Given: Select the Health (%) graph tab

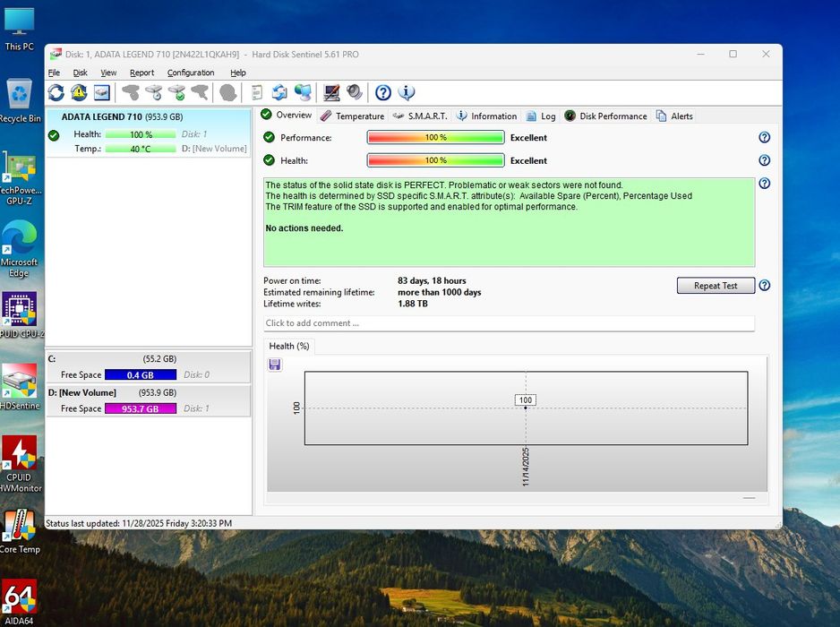Looking at the screenshot, I should coord(289,346).
